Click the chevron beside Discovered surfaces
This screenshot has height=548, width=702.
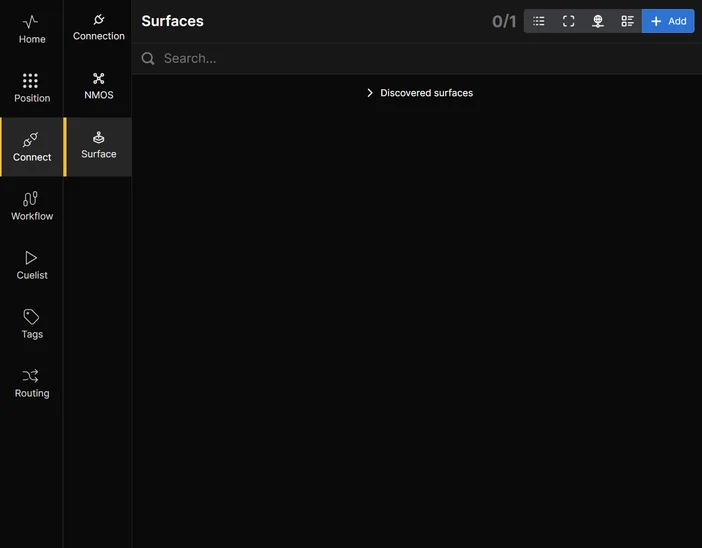(x=370, y=93)
